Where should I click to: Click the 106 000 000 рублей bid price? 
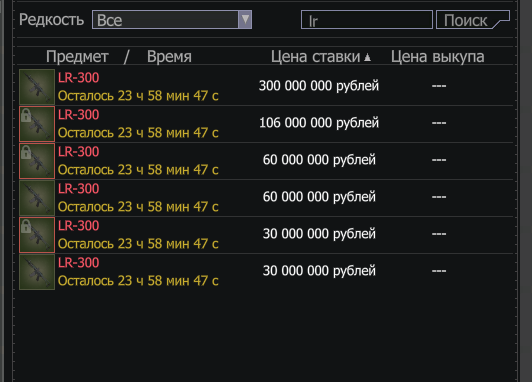click(319, 123)
